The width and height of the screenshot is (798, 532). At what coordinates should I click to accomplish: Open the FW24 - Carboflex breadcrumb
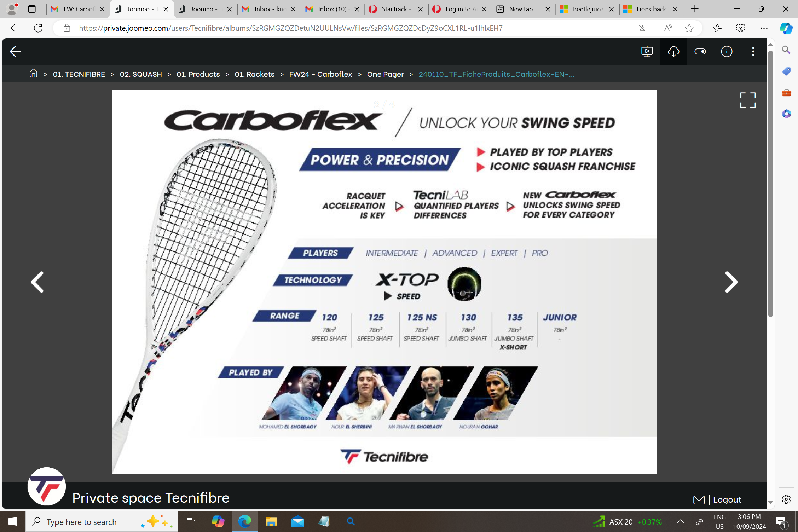click(320, 74)
